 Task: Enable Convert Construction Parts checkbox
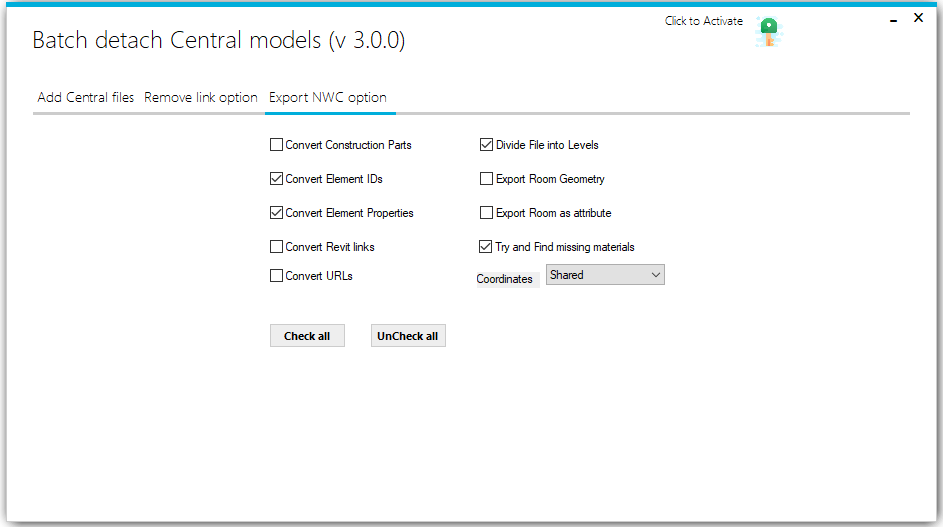pos(277,145)
